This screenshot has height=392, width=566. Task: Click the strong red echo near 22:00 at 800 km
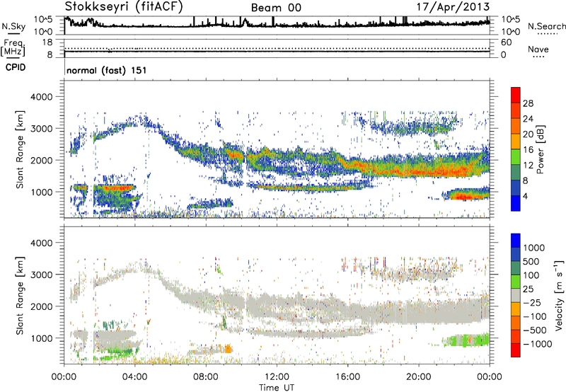pyautogui.click(x=463, y=197)
